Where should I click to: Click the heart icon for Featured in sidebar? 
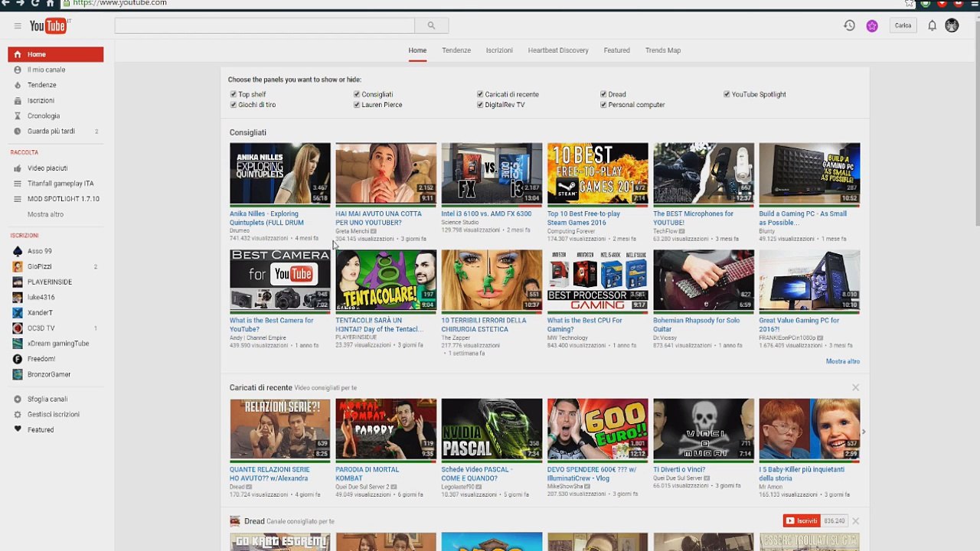coord(18,429)
